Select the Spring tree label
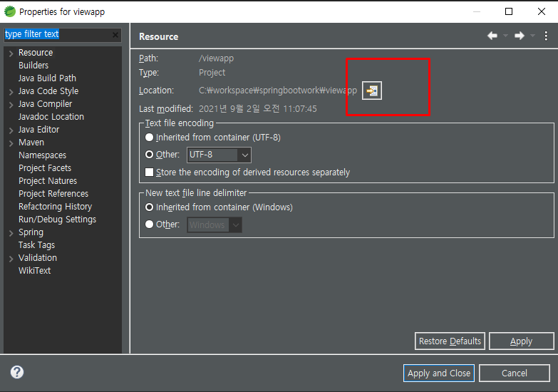 pyautogui.click(x=31, y=232)
